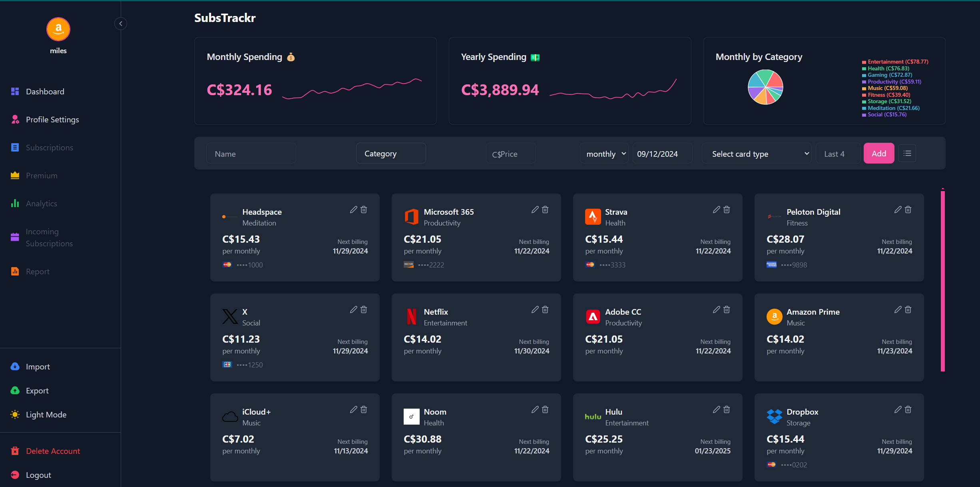980x487 pixels.
Task: Click the Amazon avatar for miles
Action: pyautogui.click(x=58, y=29)
